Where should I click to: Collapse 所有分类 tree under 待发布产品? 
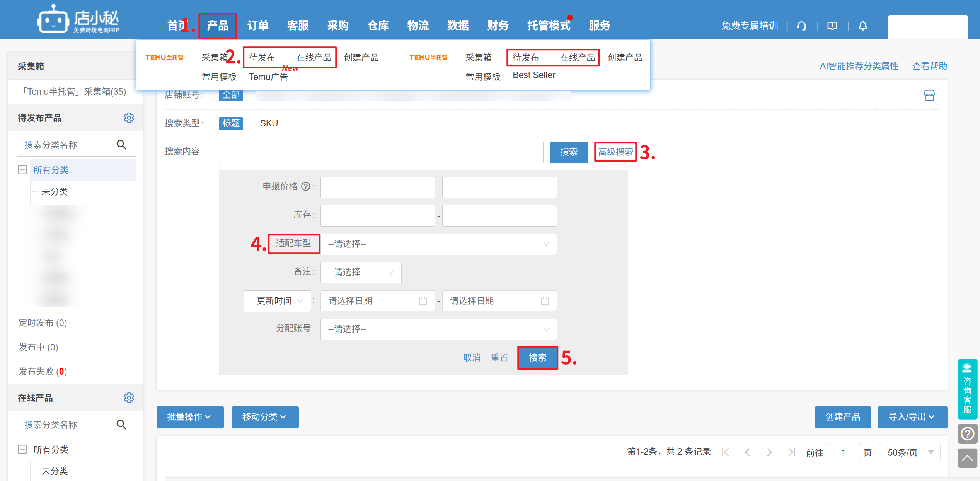click(x=22, y=170)
